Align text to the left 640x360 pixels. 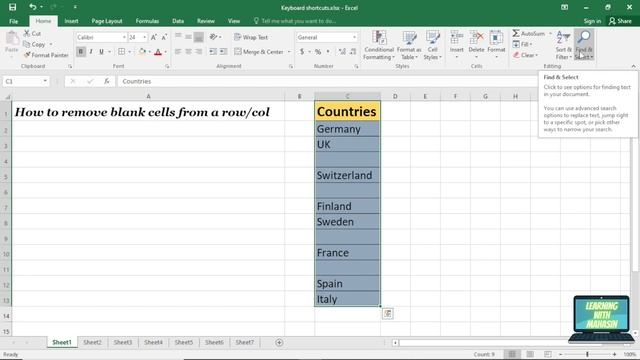pyautogui.click(x=178, y=52)
